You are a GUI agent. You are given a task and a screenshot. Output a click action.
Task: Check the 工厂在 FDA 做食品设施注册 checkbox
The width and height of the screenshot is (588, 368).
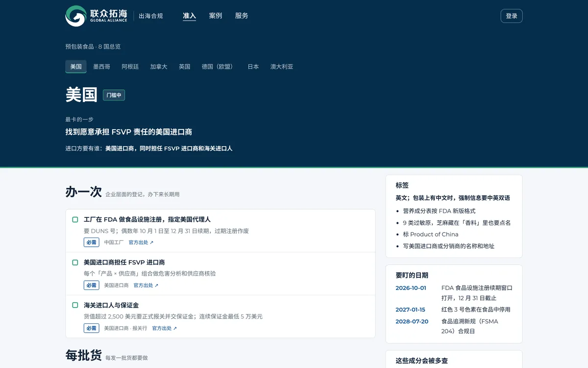75,220
